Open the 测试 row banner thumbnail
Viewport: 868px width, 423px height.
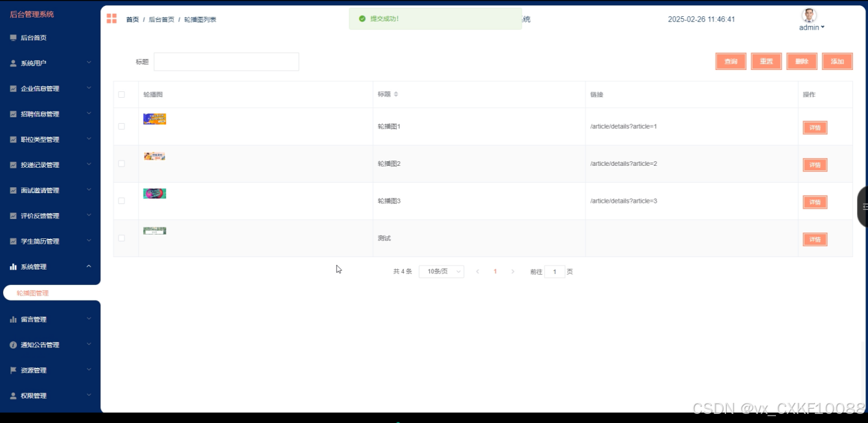click(x=154, y=231)
